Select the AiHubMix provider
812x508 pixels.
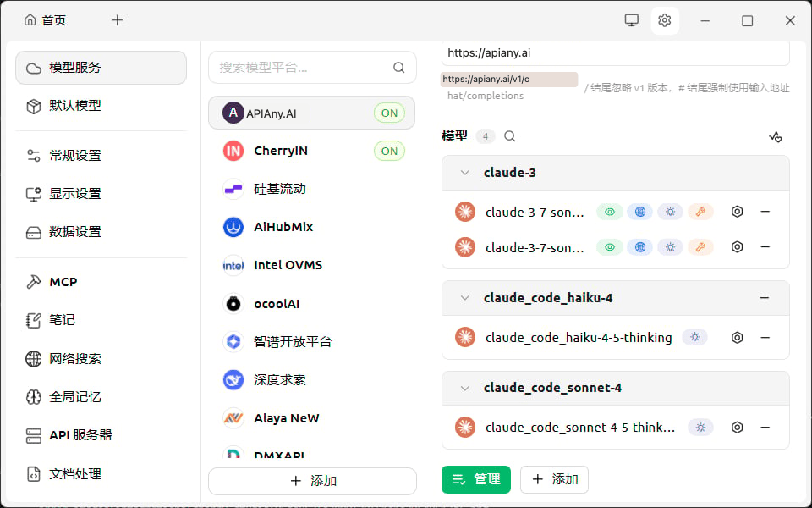tap(312, 227)
